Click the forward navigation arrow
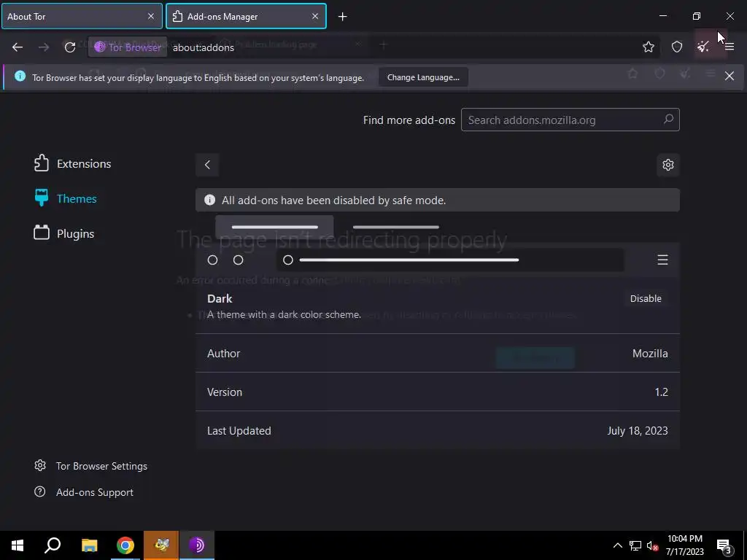Image resolution: width=747 pixels, height=560 pixels. (x=43, y=47)
